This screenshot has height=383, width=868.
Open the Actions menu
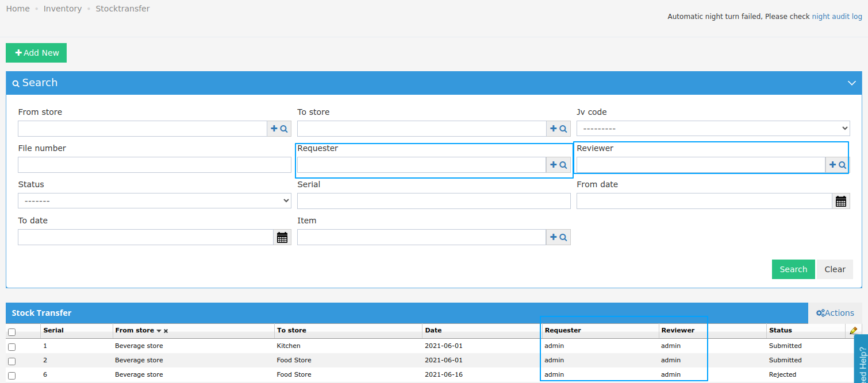tap(835, 313)
